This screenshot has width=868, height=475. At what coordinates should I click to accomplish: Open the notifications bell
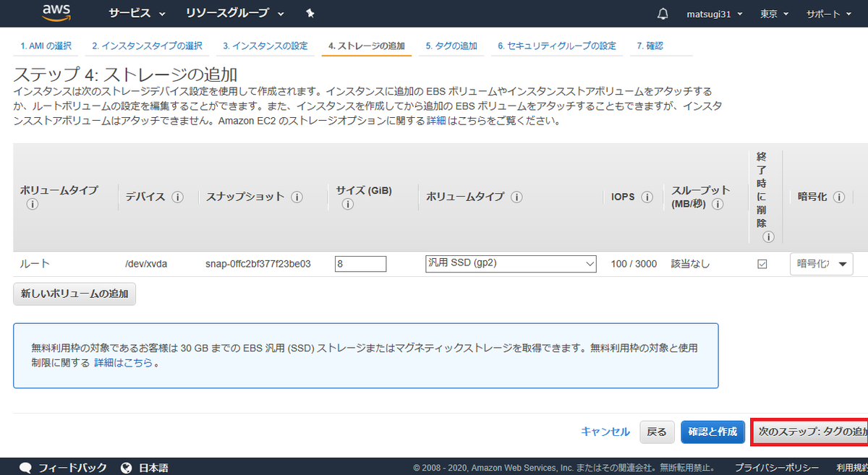tap(663, 14)
